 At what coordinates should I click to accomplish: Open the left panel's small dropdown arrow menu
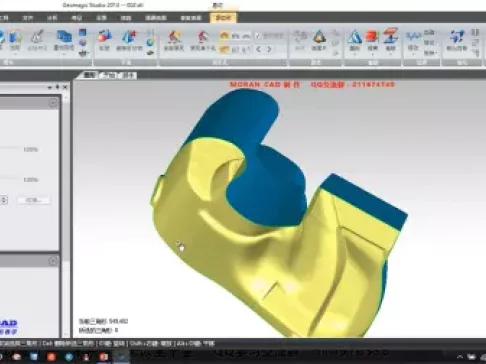[x=50, y=87]
